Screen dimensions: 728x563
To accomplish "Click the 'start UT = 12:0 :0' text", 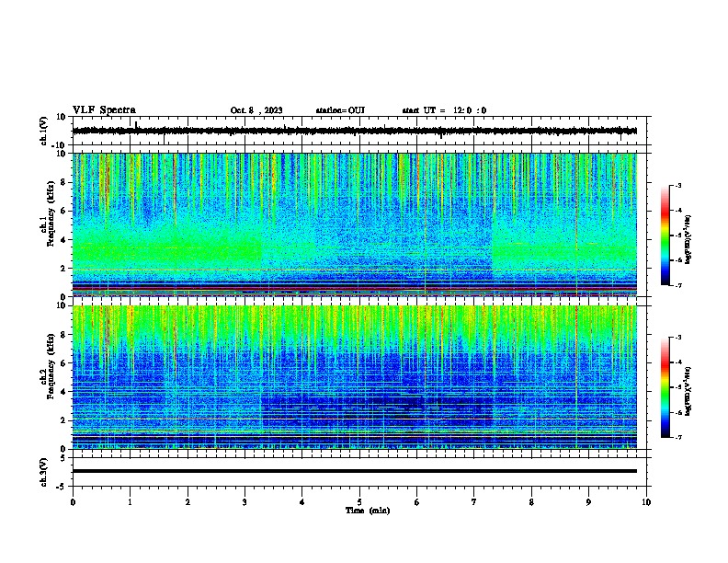I will tap(444, 110).
